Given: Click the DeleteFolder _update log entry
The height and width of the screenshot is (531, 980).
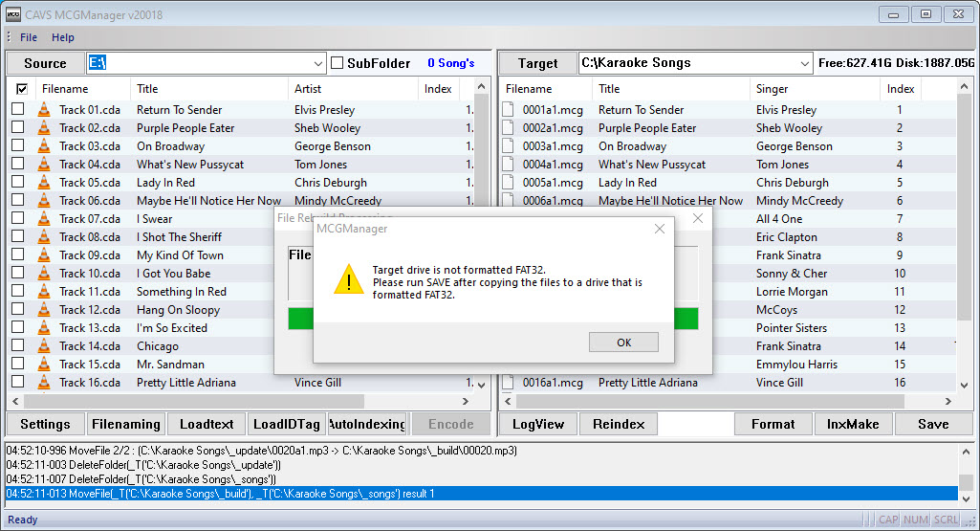Looking at the screenshot, I should point(143,465).
